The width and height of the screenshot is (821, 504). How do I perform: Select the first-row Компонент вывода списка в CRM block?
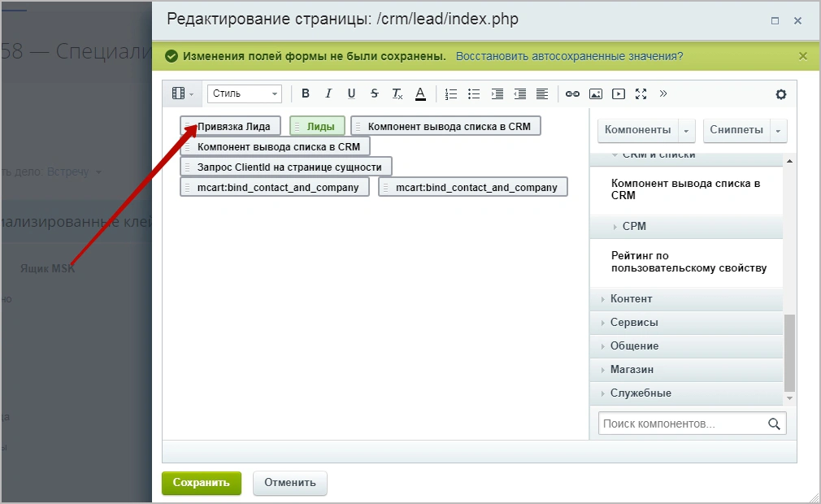pyautogui.click(x=445, y=126)
